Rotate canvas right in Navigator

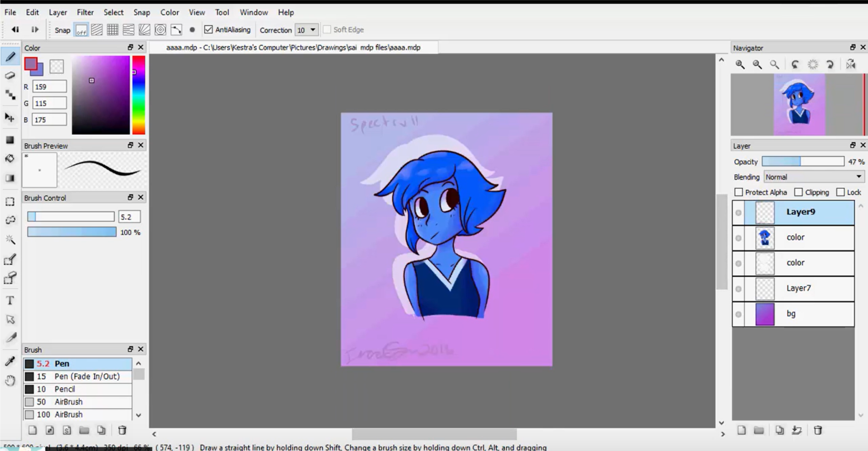830,65
